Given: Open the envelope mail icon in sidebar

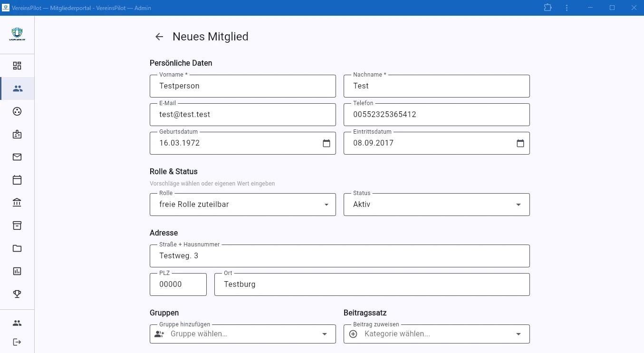Looking at the screenshot, I should 17,157.
